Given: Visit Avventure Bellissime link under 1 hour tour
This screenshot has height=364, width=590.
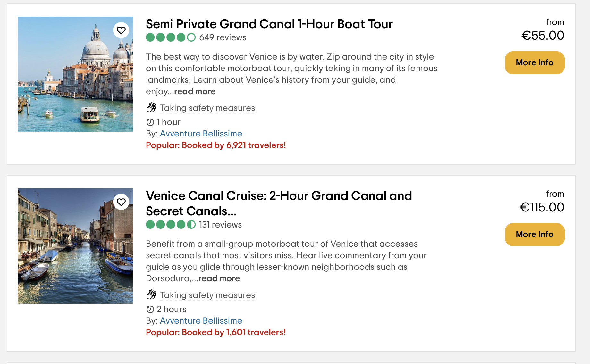Looking at the screenshot, I should 201,134.
